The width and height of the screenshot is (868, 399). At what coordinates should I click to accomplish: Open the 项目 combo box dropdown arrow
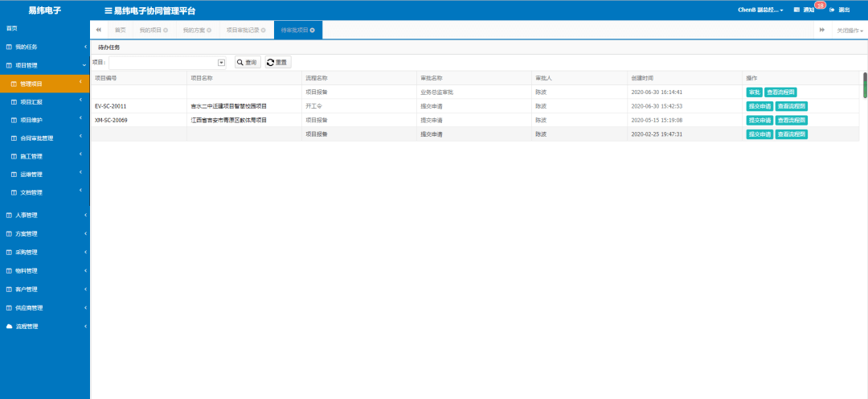(x=221, y=62)
